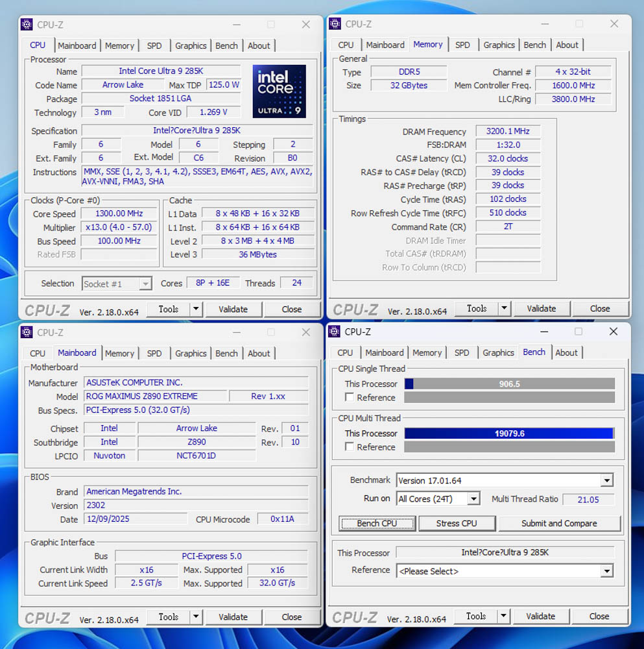Image resolution: width=644 pixels, height=649 pixels.
Task: Start the Stress CPU test
Action: [x=457, y=524]
